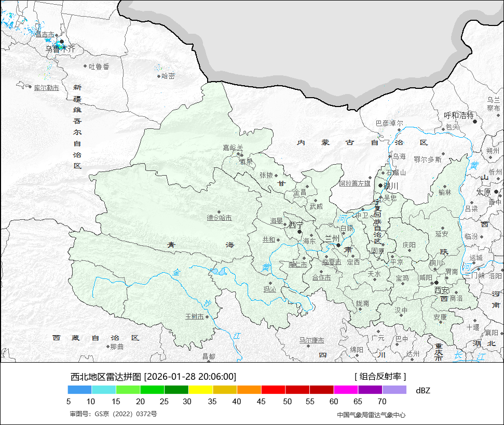Click the 西安 capital city label

point(442,290)
